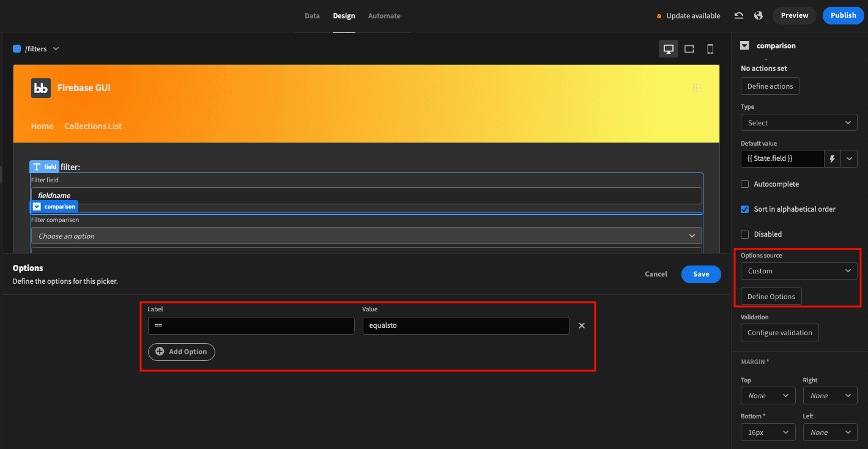This screenshot has height=449, width=868.
Task: Switch to the Design tab
Action: 344,16
